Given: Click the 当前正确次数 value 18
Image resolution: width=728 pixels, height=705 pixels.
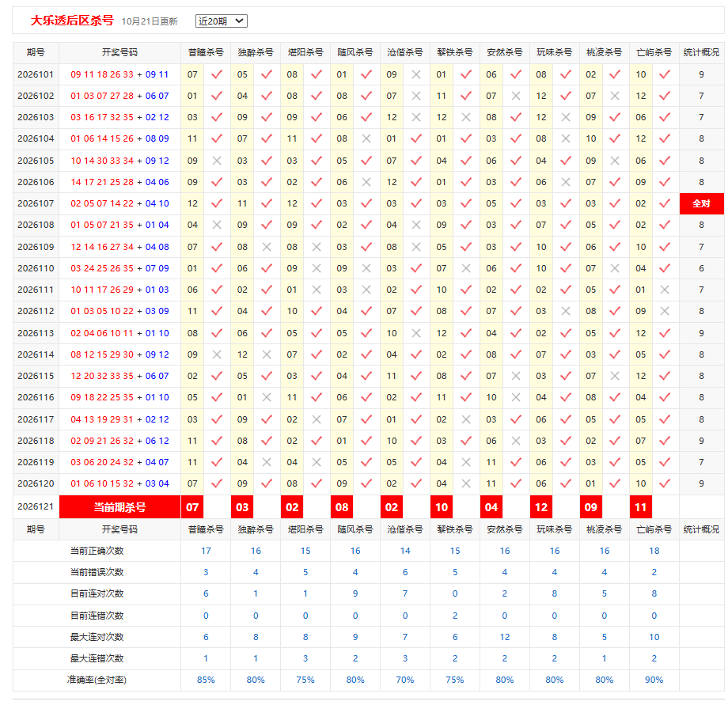Looking at the screenshot, I should (x=654, y=551).
